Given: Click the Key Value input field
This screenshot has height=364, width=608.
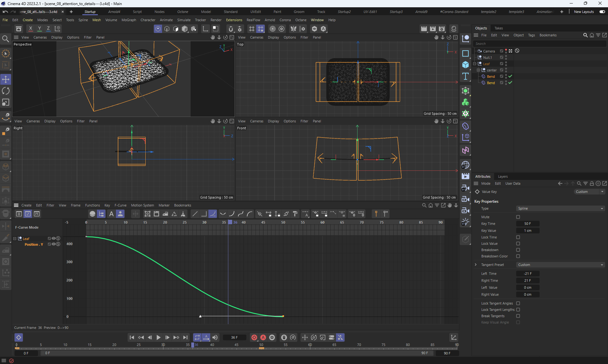Looking at the screenshot, I should coord(528,231).
